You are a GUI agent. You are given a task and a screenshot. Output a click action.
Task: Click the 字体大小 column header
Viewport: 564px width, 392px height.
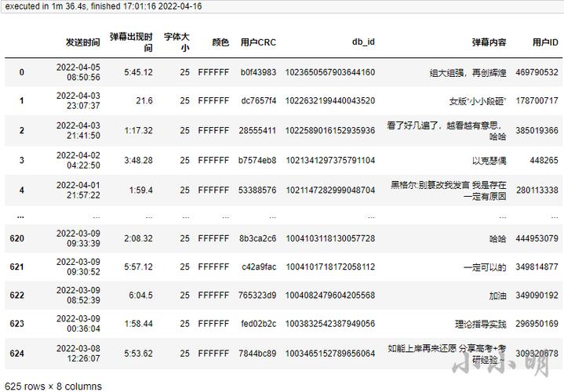click(x=176, y=42)
